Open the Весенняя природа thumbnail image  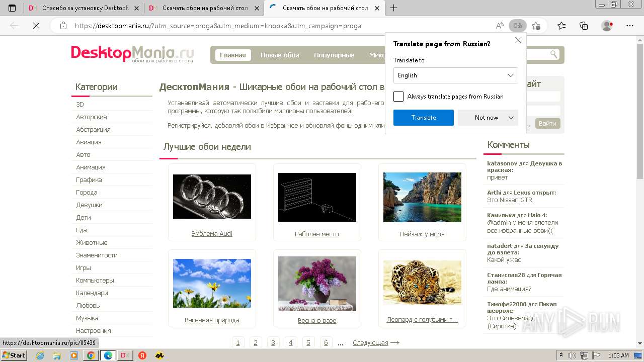(x=212, y=283)
